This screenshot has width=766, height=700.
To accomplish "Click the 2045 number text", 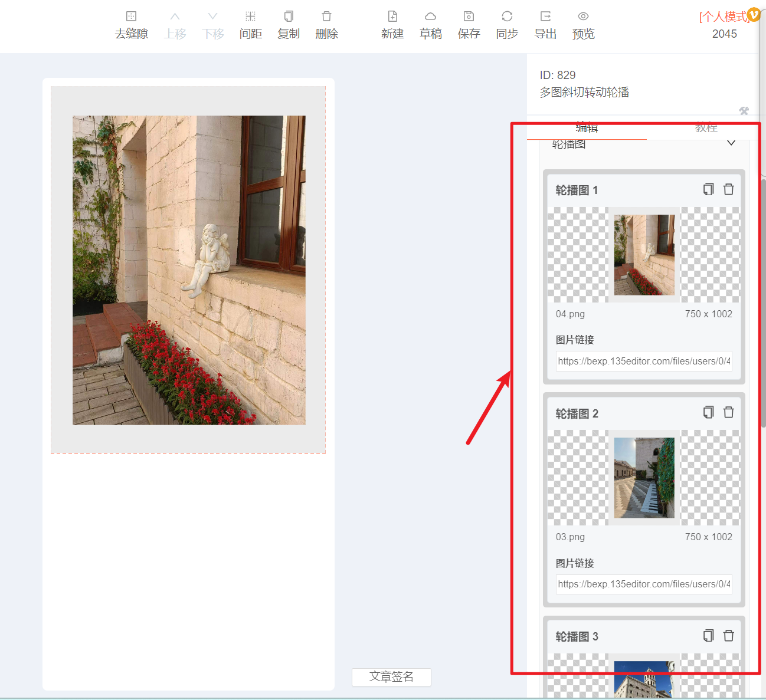I will click(x=724, y=34).
